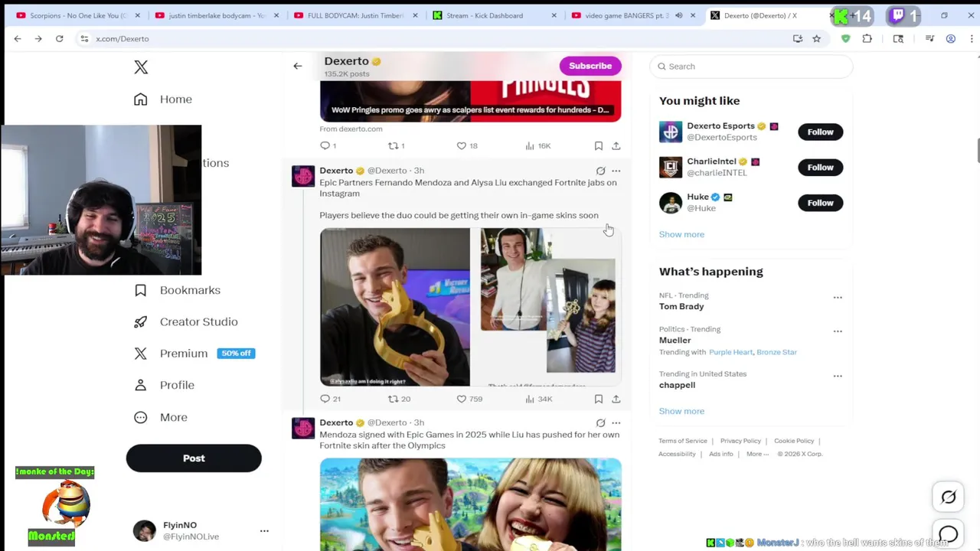Bookmark this page with star icon

click(816, 38)
